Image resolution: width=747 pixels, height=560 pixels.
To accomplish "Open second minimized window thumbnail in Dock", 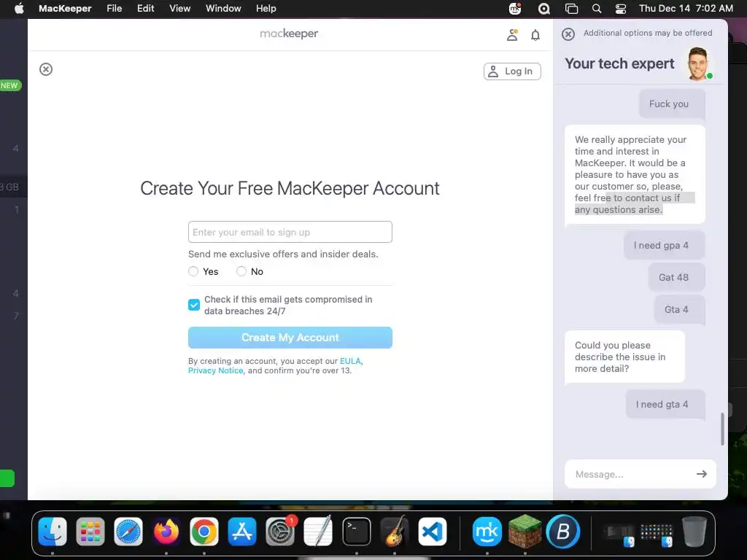I will point(657,534).
